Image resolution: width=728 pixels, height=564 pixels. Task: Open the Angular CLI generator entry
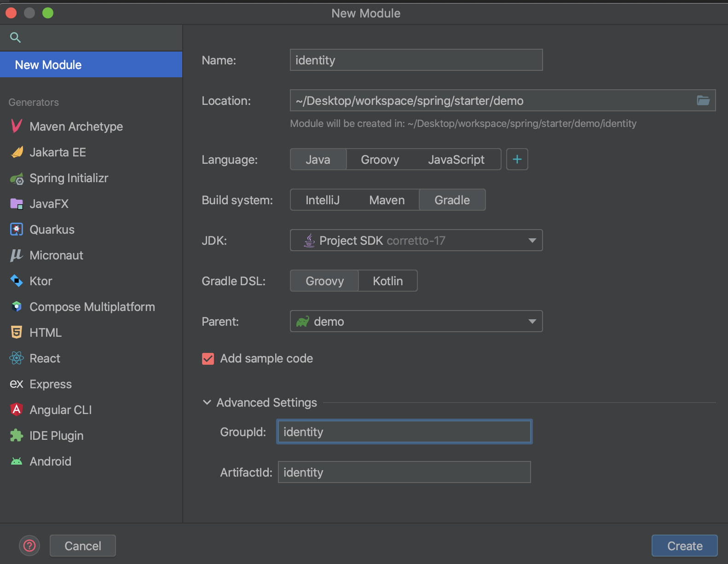tap(91, 409)
